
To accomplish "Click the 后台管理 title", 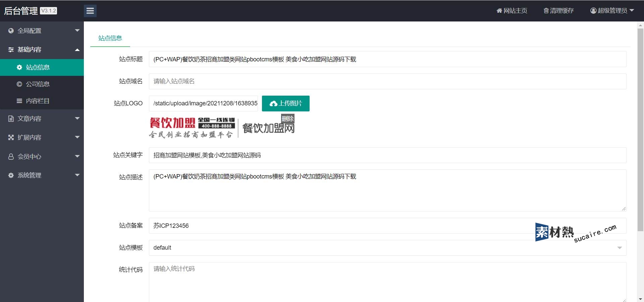I will coord(21,11).
